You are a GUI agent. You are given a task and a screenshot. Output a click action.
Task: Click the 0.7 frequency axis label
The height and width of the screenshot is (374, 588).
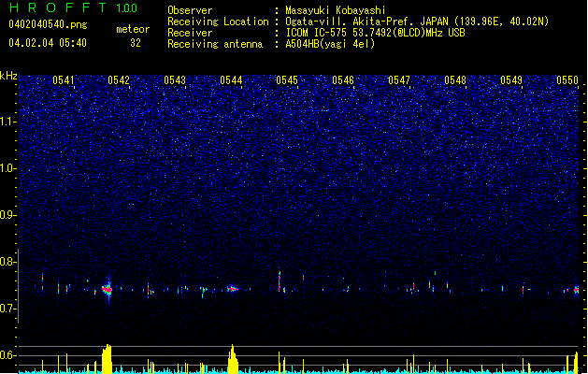pyautogui.click(x=8, y=309)
